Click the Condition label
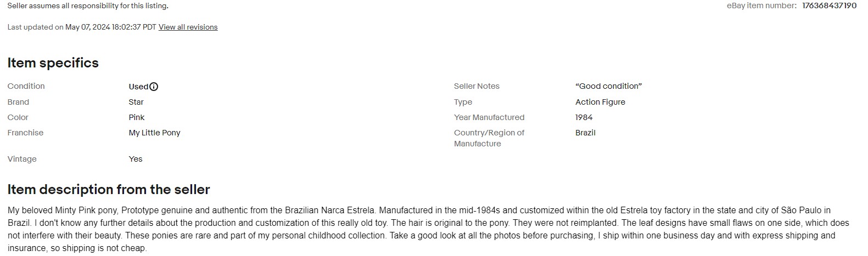The image size is (868, 256). (x=26, y=86)
